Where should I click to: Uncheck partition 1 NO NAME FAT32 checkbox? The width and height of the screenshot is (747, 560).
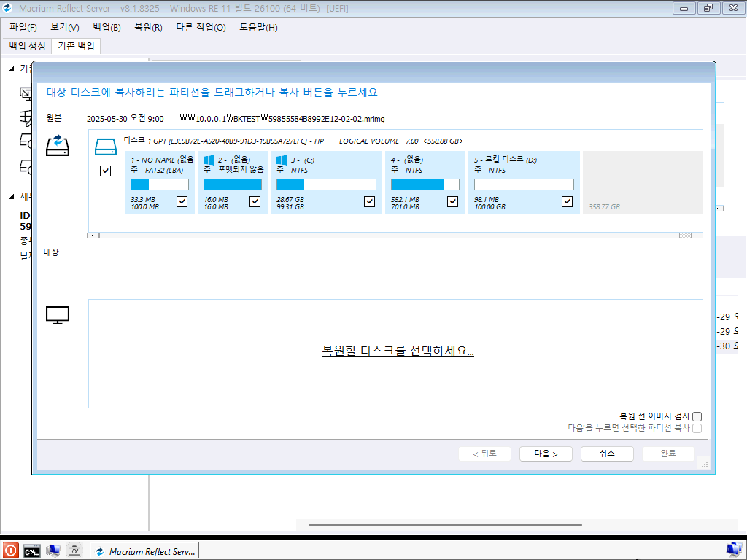pos(182,201)
